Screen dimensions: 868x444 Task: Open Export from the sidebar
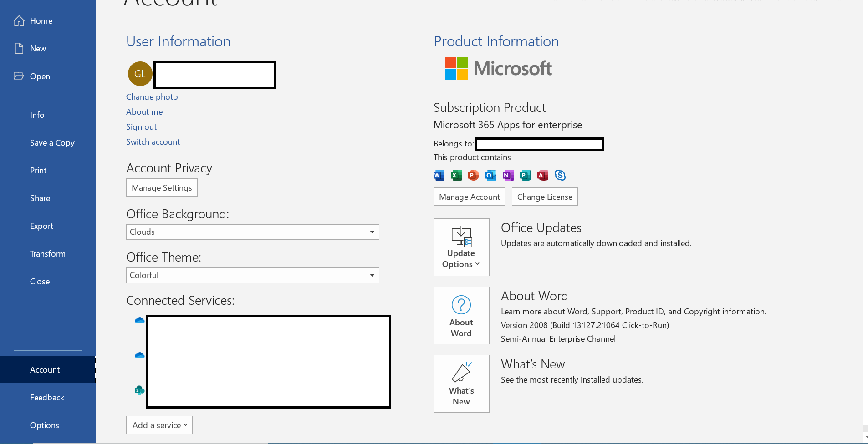pos(42,226)
